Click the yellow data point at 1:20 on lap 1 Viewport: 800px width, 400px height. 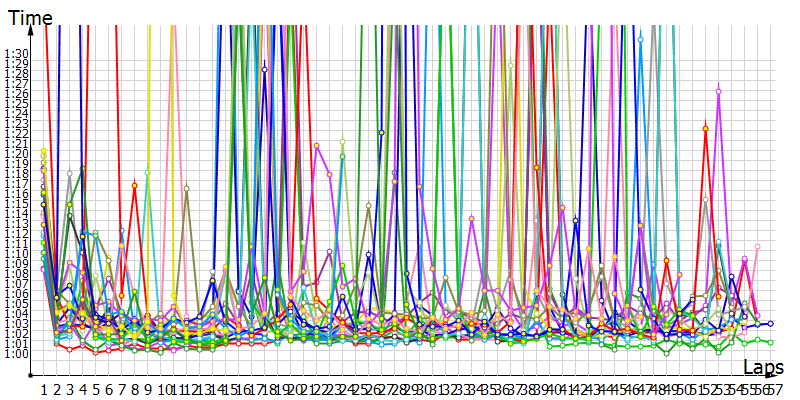pos(43,152)
